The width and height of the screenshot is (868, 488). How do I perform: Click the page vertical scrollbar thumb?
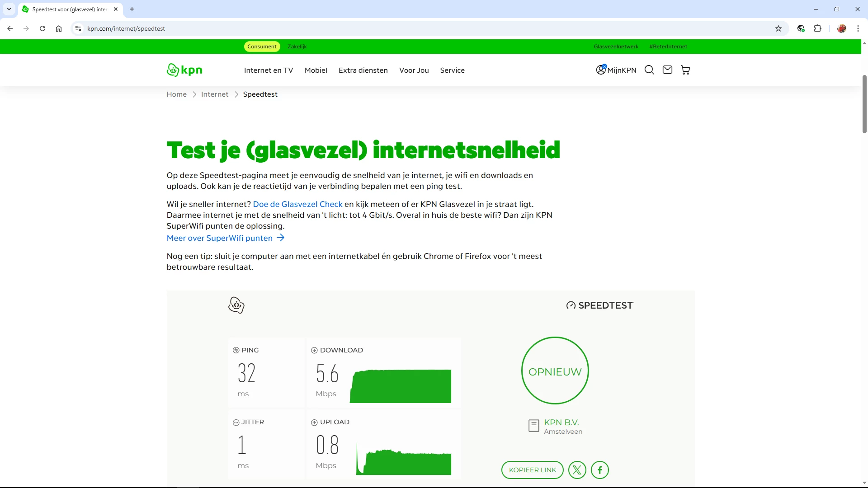(x=864, y=104)
